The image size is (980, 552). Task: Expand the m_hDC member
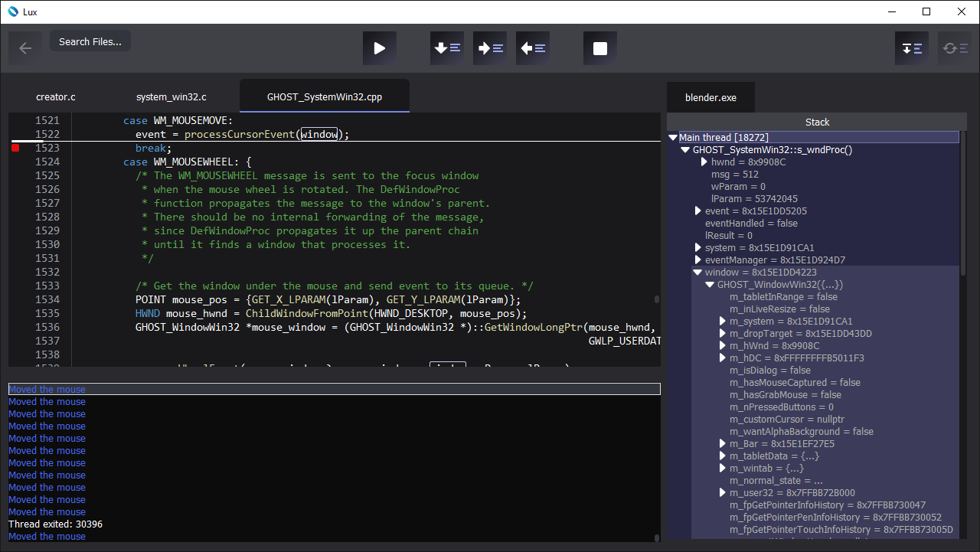tap(722, 358)
